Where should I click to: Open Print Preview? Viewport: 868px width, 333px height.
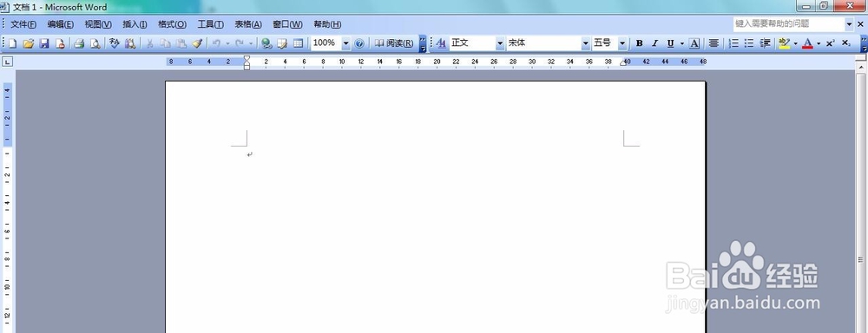(x=95, y=43)
